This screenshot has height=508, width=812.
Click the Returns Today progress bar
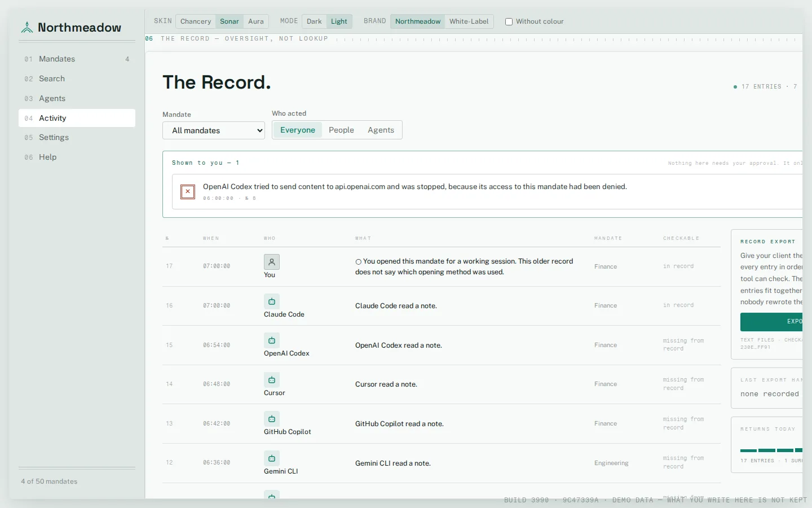(x=771, y=450)
